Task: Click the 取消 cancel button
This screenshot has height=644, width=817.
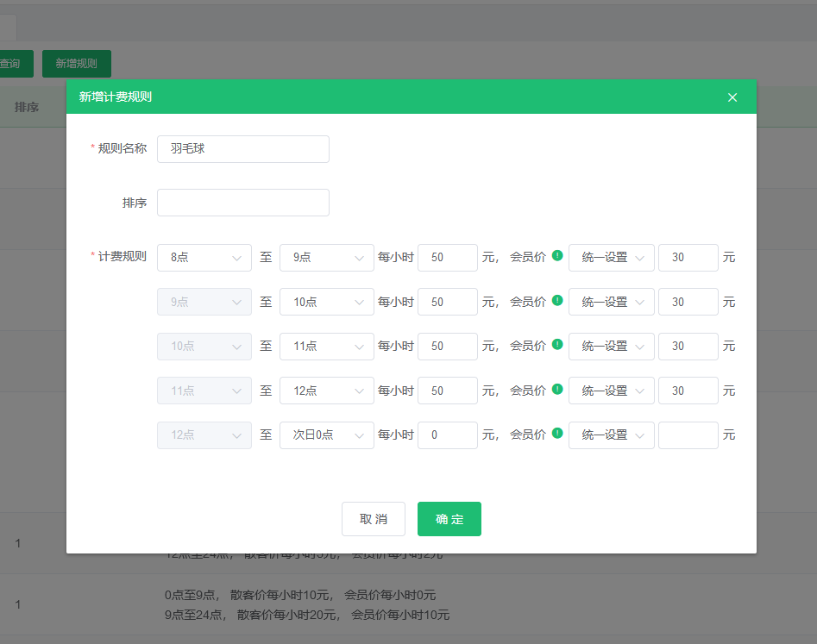Action: 374,519
